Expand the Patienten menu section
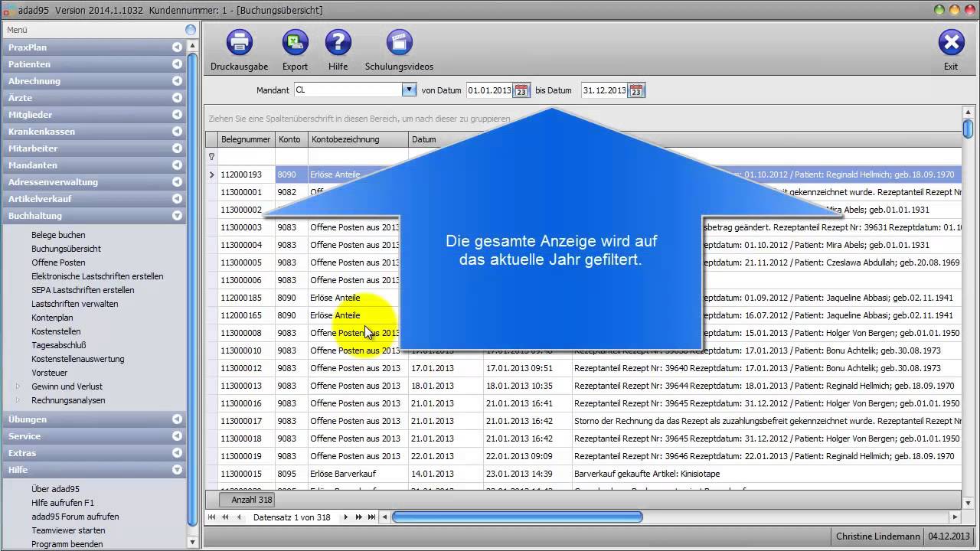 tap(178, 64)
